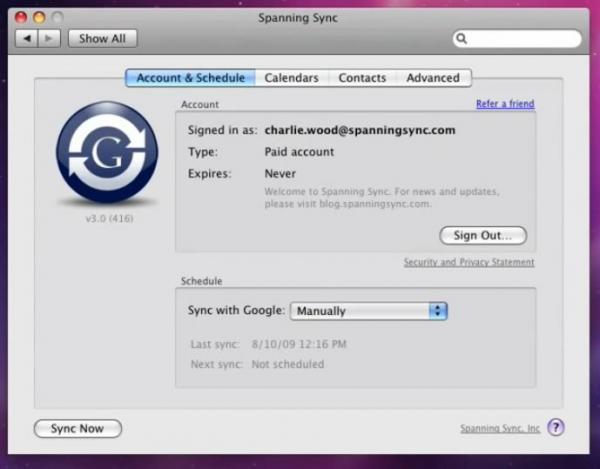
Task: Click the Sign Out button
Action: coord(483,235)
